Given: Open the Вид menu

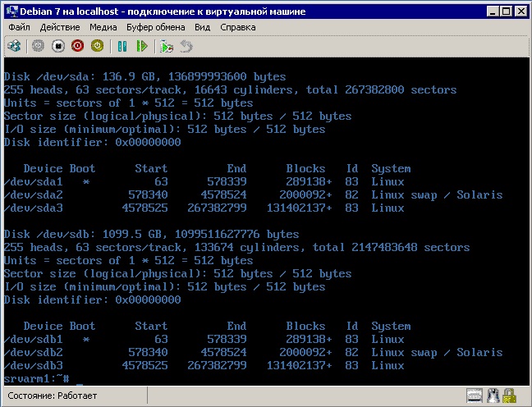Looking at the screenshot, I should 202,27.
